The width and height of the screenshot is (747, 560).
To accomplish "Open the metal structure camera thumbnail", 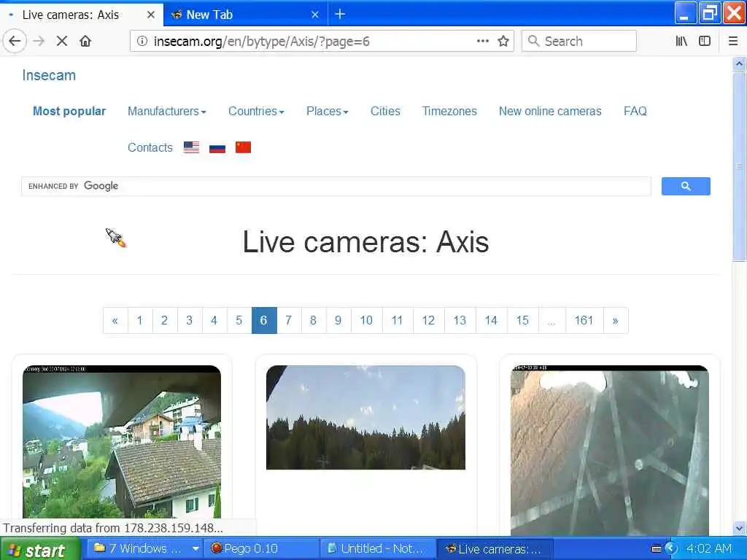I will [x=609, y=451].
